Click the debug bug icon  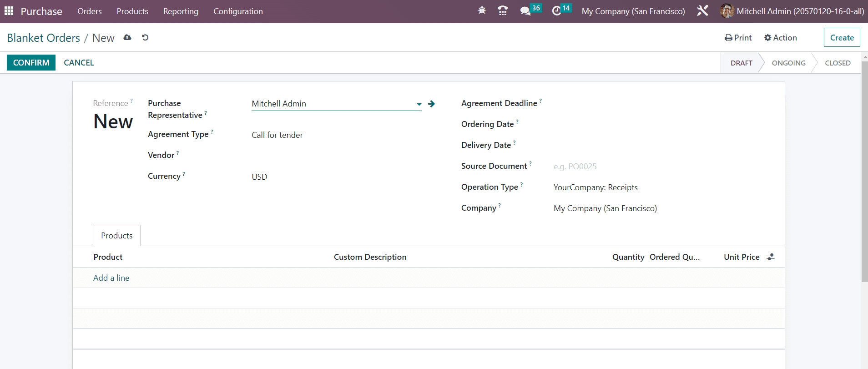(482, 10)
